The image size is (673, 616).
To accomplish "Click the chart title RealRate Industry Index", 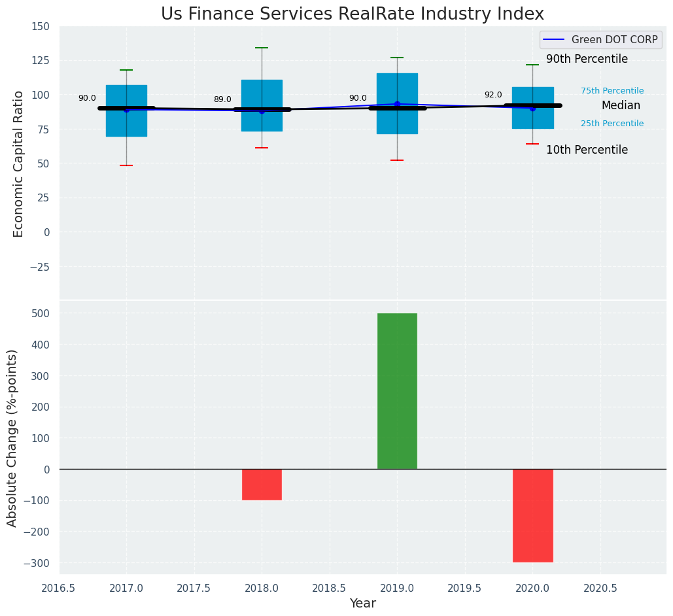I will click(x=353, y=14).
